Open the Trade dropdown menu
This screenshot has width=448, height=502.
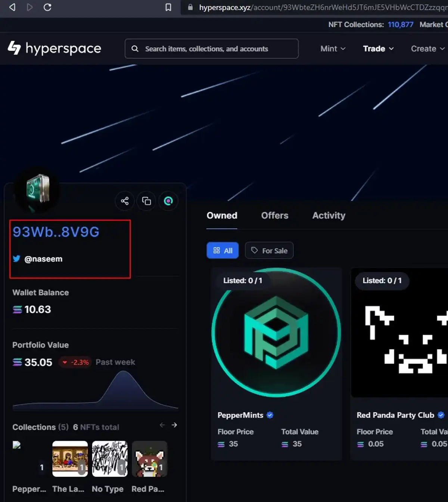pos(378,49)
